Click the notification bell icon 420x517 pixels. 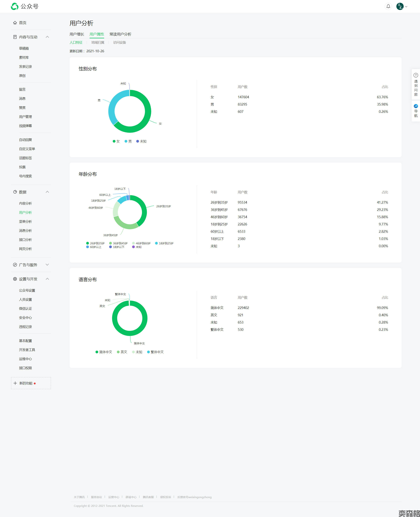[388, 6]
